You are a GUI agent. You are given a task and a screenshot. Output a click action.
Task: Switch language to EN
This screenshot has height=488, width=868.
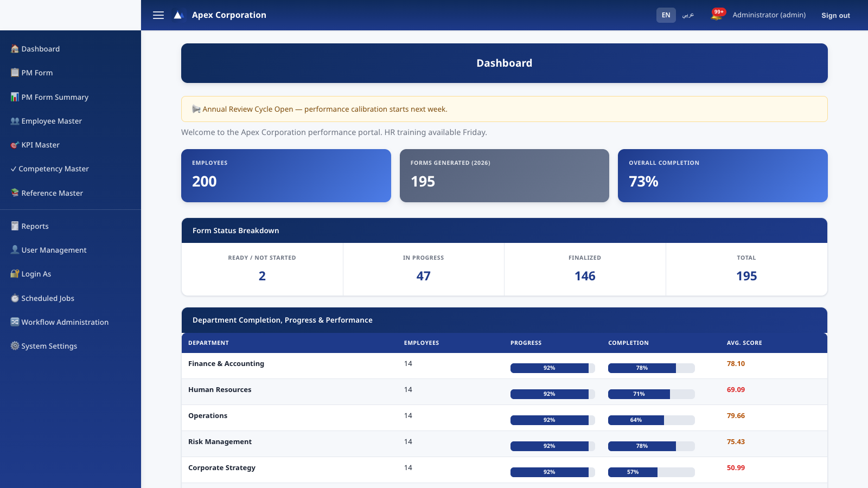(666, 15)
